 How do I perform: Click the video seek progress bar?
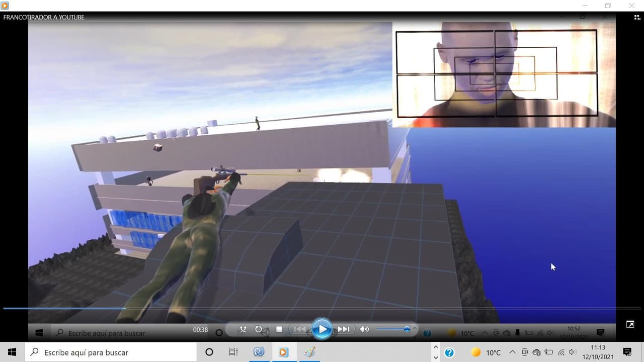pyautogui.click(x=322, y=308)
